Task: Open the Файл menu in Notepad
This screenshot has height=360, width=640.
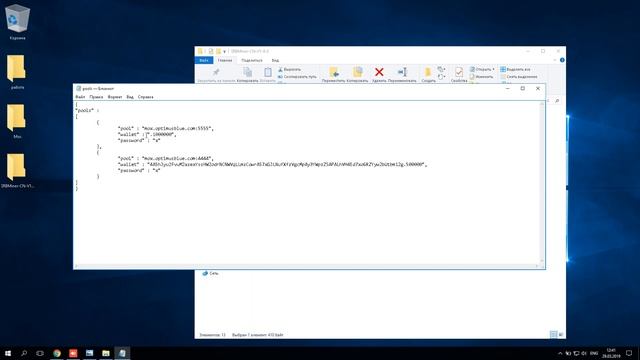Action: 80,97
